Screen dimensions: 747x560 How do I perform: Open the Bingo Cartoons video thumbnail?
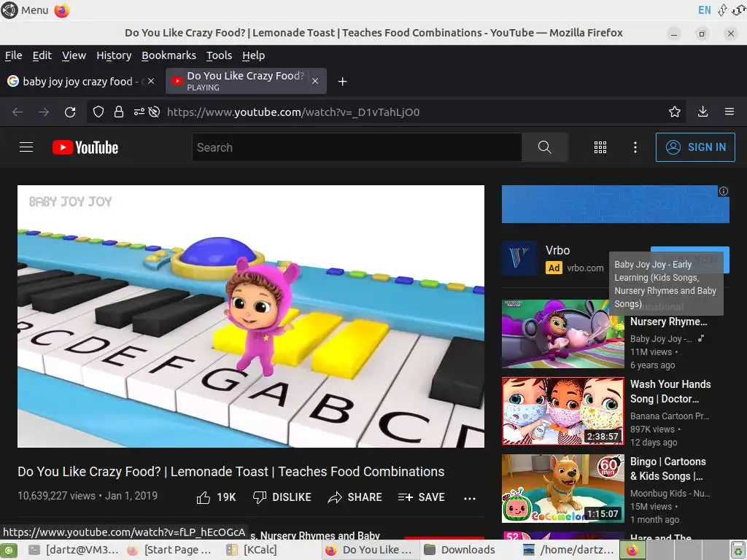tap(562, 488)
